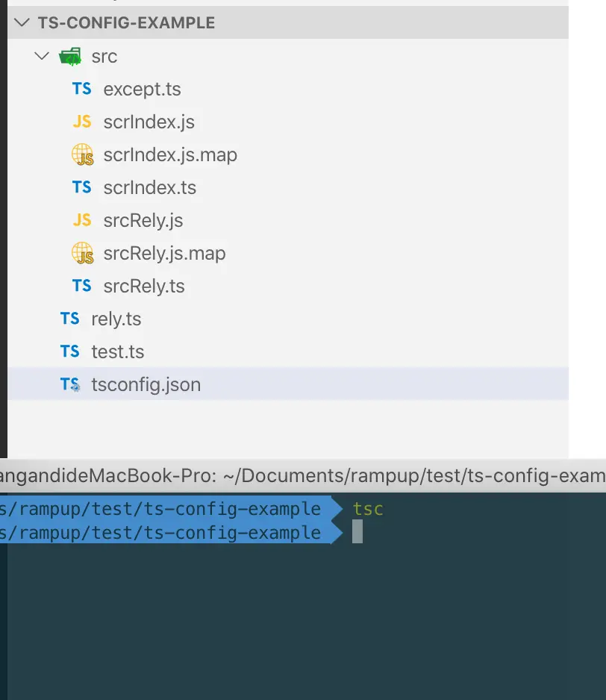
Task: Open rely.ts in the root folder
Action: click(x=116, y=319)
